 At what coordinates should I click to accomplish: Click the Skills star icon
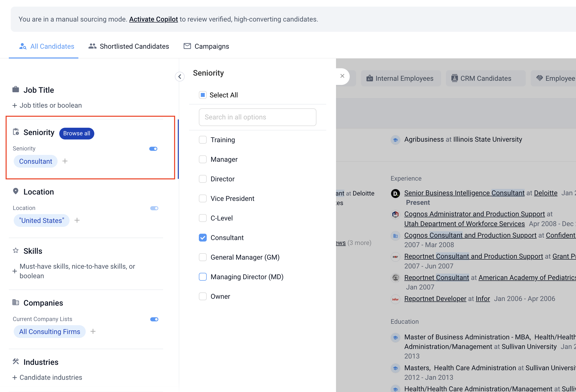point(16,250)
